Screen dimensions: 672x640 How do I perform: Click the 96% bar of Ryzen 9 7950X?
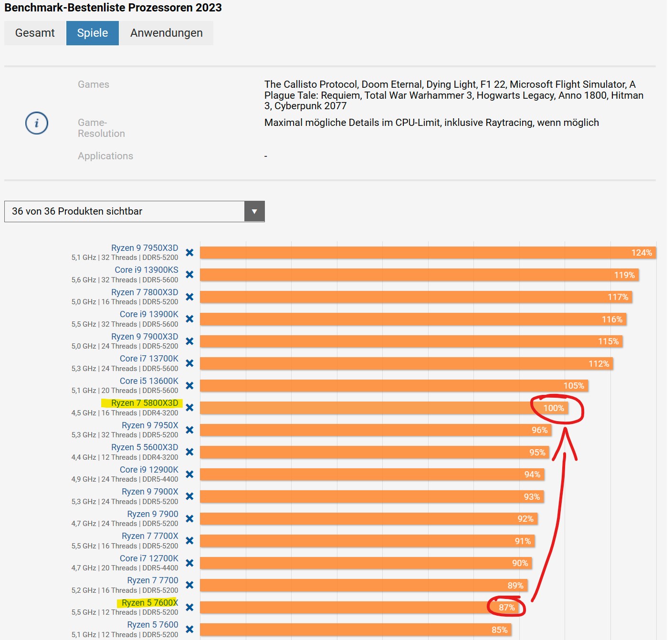376,430
